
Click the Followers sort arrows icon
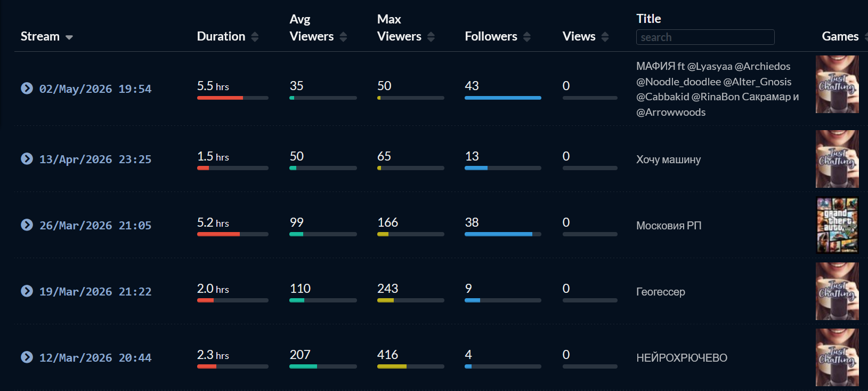click(x=527, y=37)
